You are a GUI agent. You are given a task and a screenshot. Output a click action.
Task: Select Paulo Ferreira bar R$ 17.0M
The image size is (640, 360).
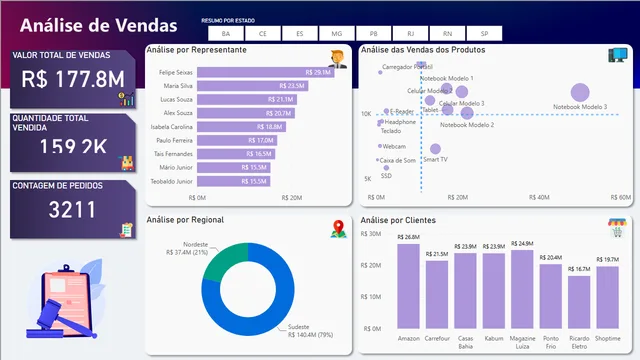237,140
